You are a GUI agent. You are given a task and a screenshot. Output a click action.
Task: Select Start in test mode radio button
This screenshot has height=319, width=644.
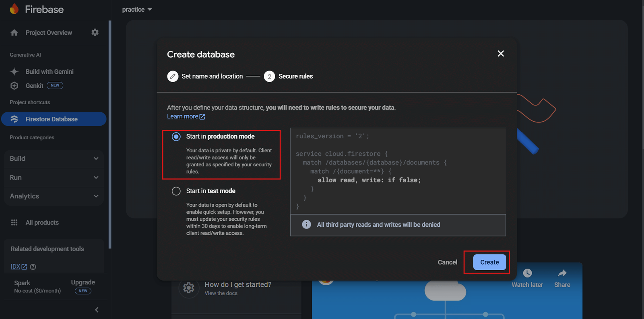(x=176, y=191)
